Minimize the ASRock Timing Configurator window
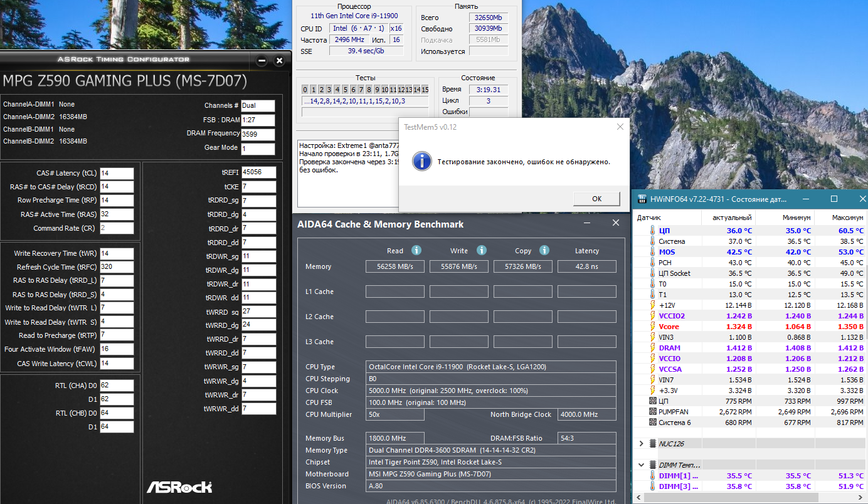This screenshot has width=868, height=504. pyautogui.click(x=262, y=61)
